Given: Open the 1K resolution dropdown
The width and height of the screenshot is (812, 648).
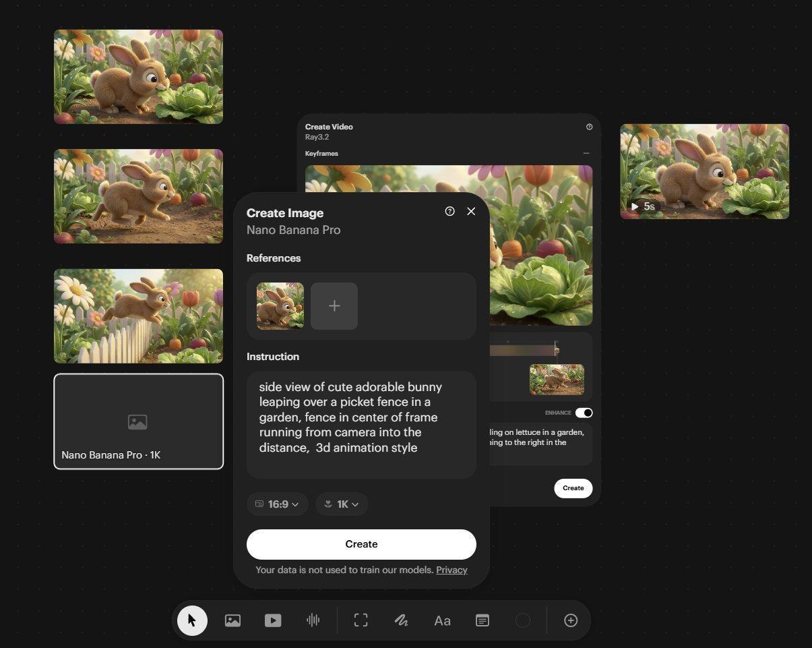Looking at the screenshot, I should point(342,504).
